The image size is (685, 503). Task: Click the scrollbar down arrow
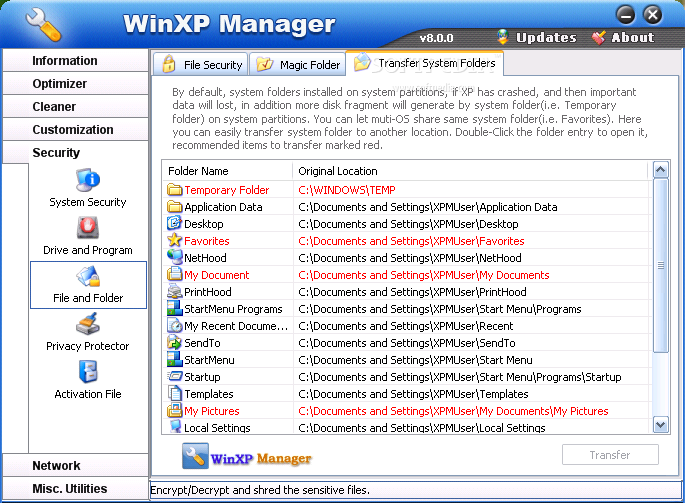pyautogui.click(x=661, y=424)
